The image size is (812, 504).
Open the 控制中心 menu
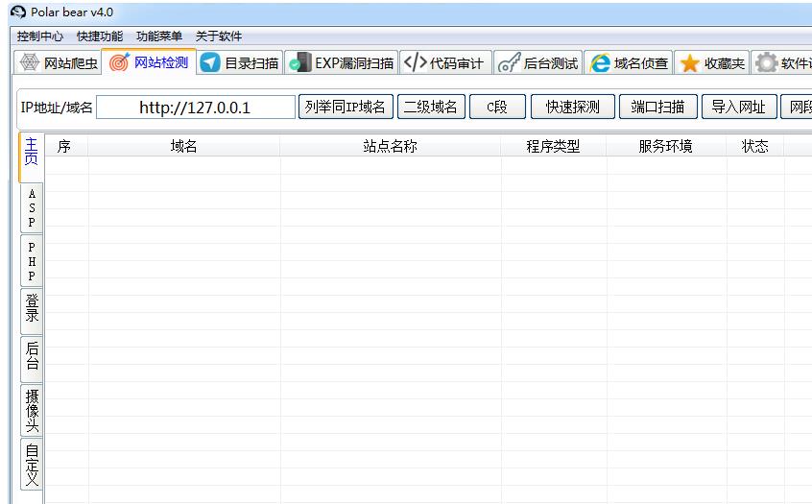40,36
